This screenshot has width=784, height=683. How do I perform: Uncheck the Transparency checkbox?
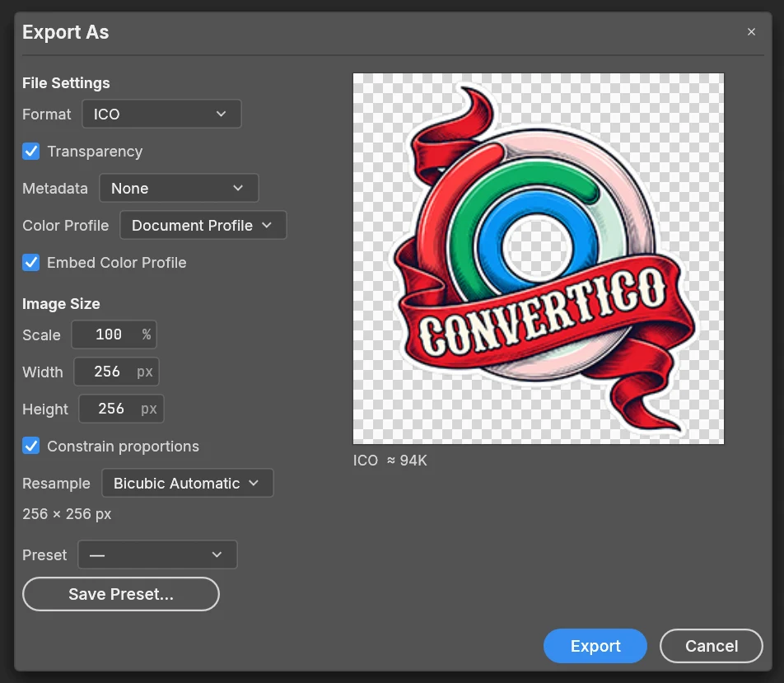(x=31, y=151)
